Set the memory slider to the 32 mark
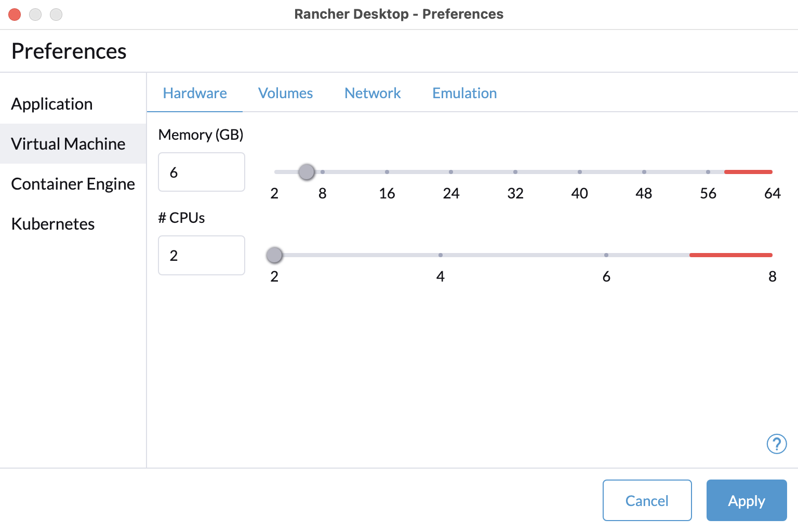The height and width of the screenshot is (532, 798). (515, 172)
